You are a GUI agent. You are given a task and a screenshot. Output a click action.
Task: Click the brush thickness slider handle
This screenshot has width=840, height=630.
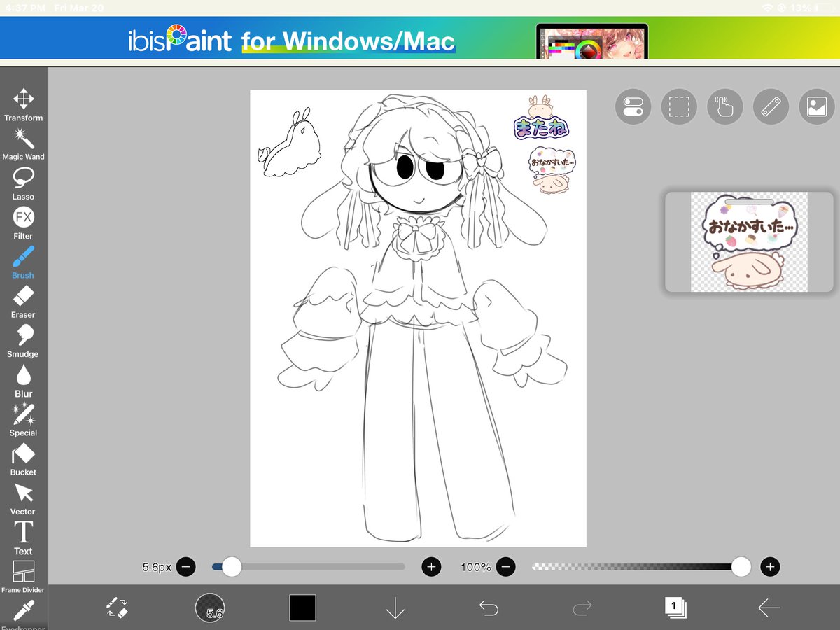click(x=232, y=567)
